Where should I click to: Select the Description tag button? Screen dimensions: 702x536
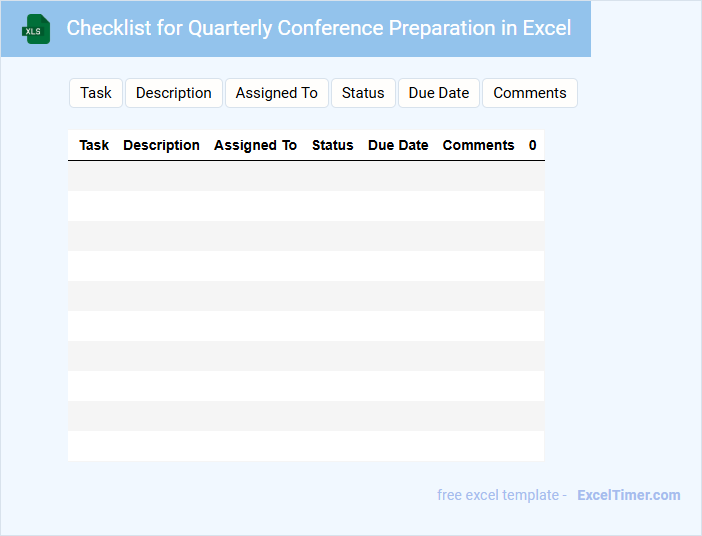(x=174, y=93)
